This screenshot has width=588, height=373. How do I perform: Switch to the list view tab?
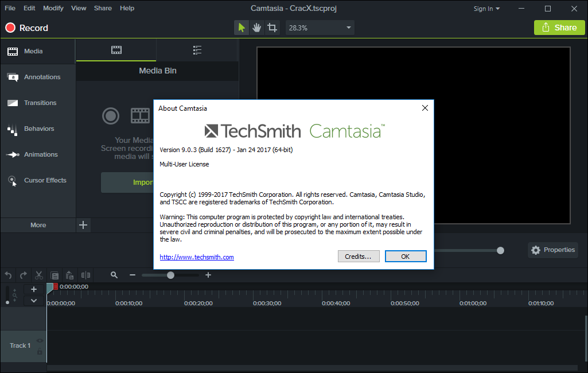tap(197, 50)
